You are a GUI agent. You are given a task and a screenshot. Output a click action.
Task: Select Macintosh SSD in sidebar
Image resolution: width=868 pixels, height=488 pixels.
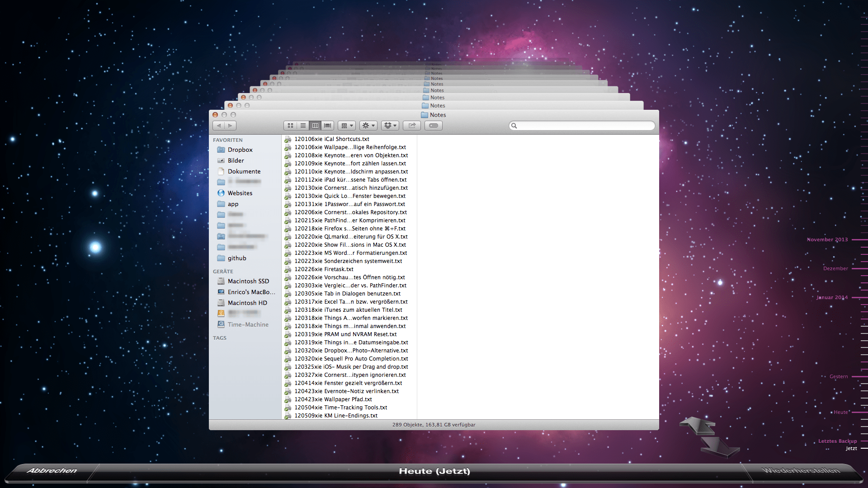[x=248, y=281]
